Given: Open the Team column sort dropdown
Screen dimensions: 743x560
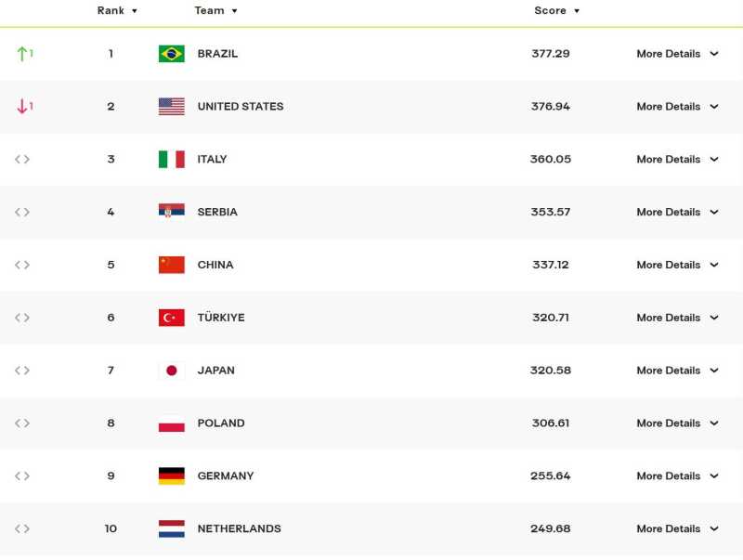Looking at the screenshot, I should point(216,11).
